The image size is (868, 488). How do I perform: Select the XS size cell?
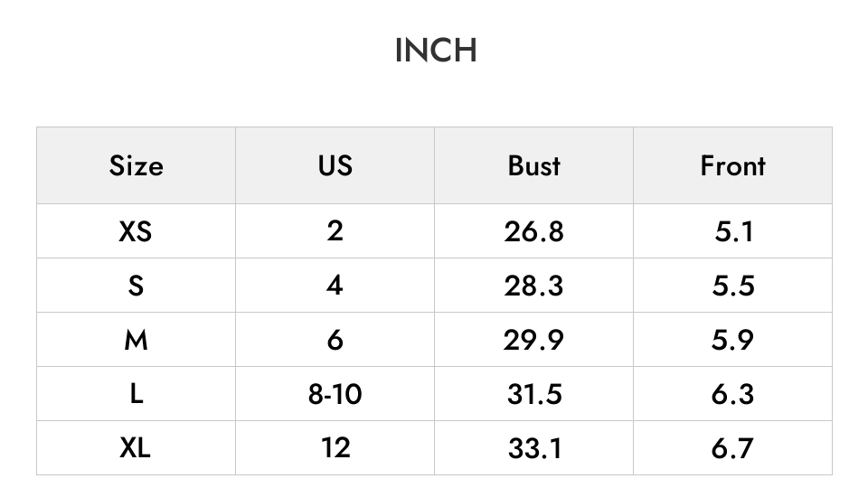tap(137, 230)
